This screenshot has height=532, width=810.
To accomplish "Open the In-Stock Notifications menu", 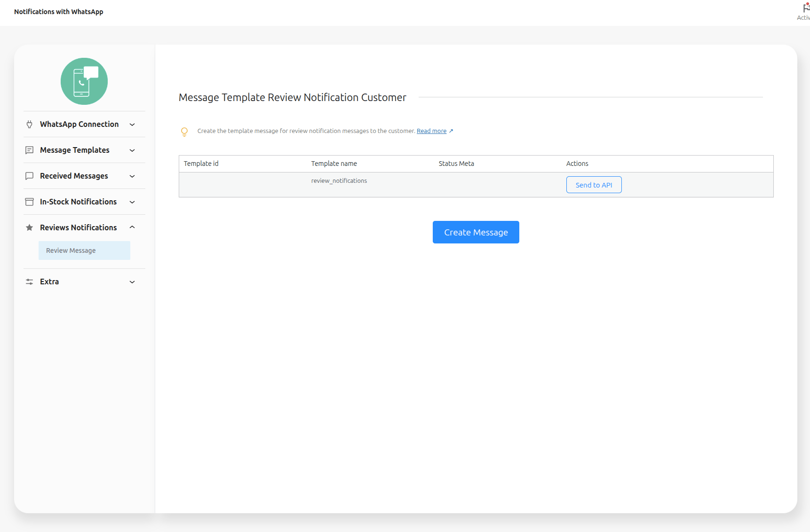I will coord(78,202).
